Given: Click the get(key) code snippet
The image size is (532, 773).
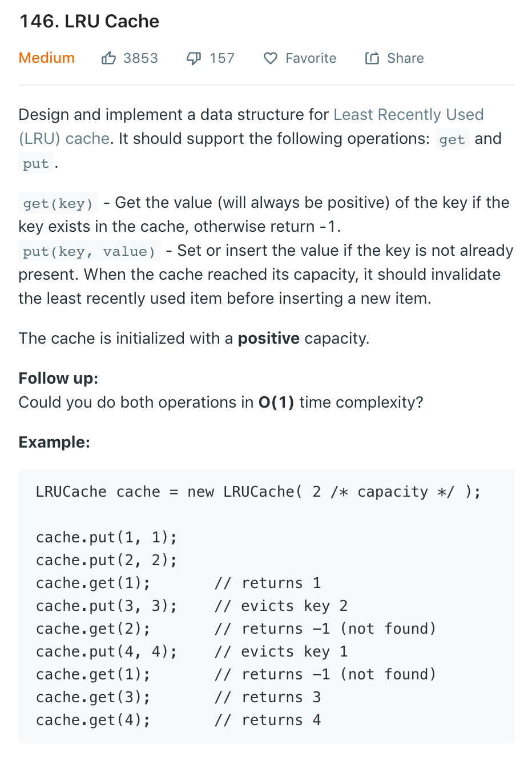Looking at the screenshot, I should (x=58, y=203).
